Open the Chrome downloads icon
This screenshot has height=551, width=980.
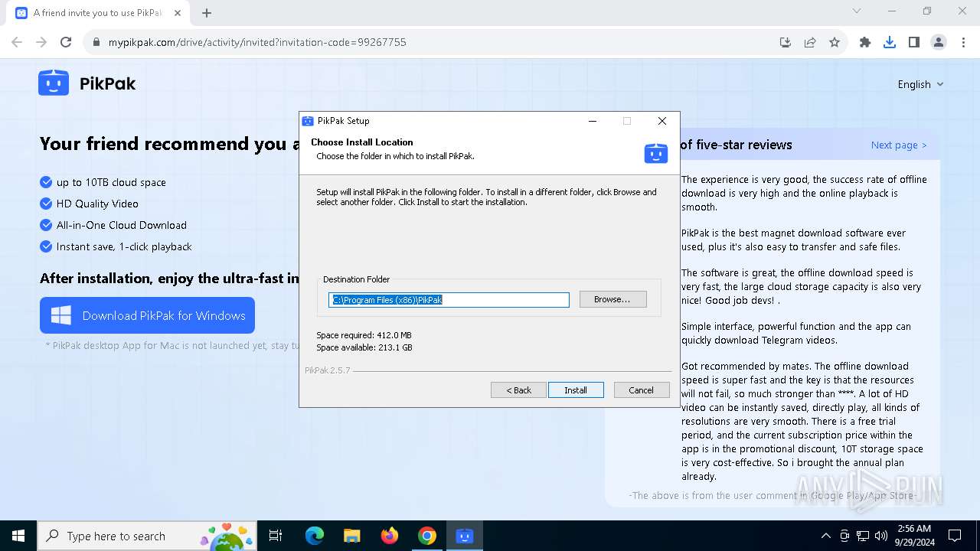tap(890, 42)
